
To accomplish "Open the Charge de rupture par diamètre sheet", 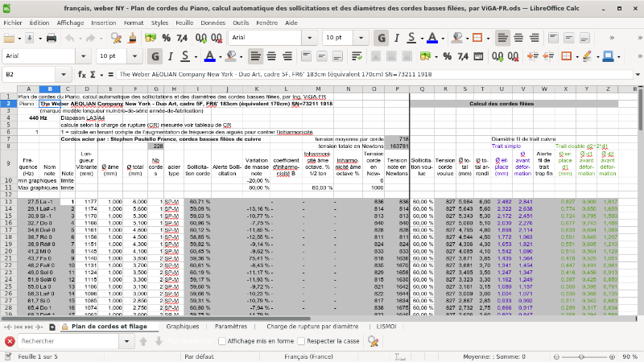I will (312, 327).
